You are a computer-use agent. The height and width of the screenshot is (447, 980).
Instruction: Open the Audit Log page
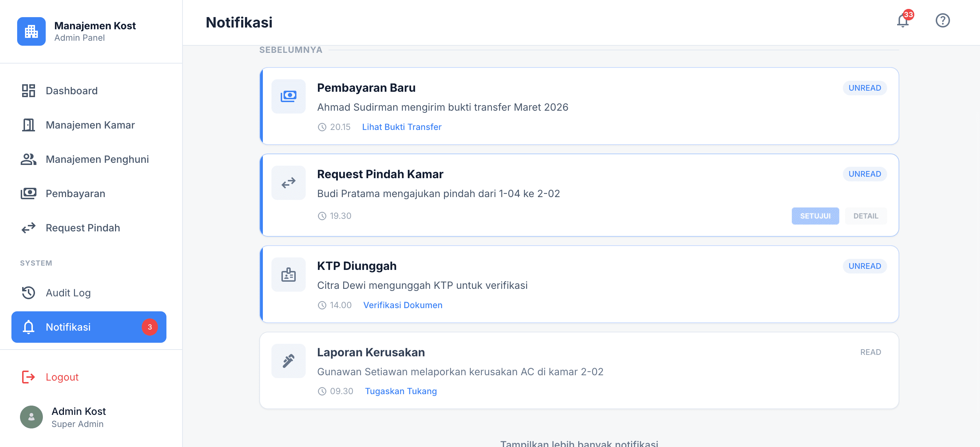click(68, 293)
